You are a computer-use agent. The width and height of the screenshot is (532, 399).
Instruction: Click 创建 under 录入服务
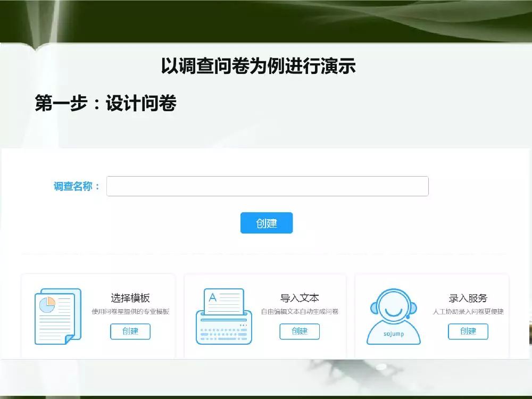(468, 331)
